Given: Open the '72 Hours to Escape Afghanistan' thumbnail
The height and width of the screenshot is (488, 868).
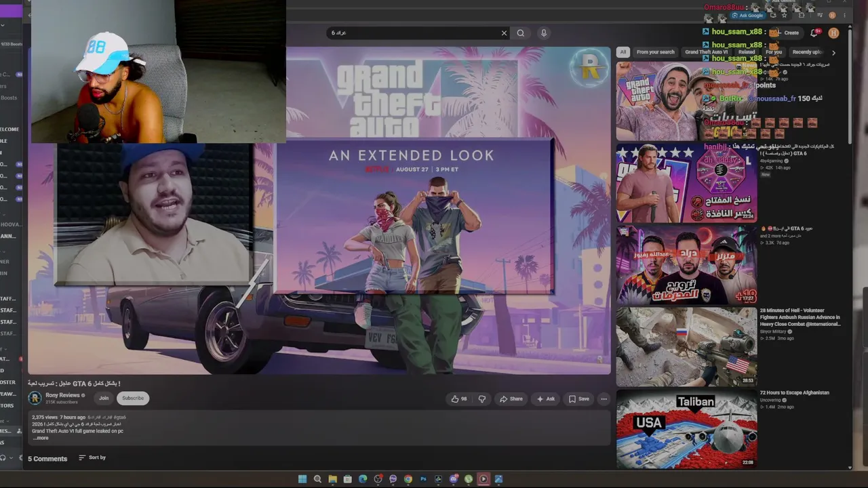Looking at the screenshot, I should pyautogui.click(x=686, y=429).
